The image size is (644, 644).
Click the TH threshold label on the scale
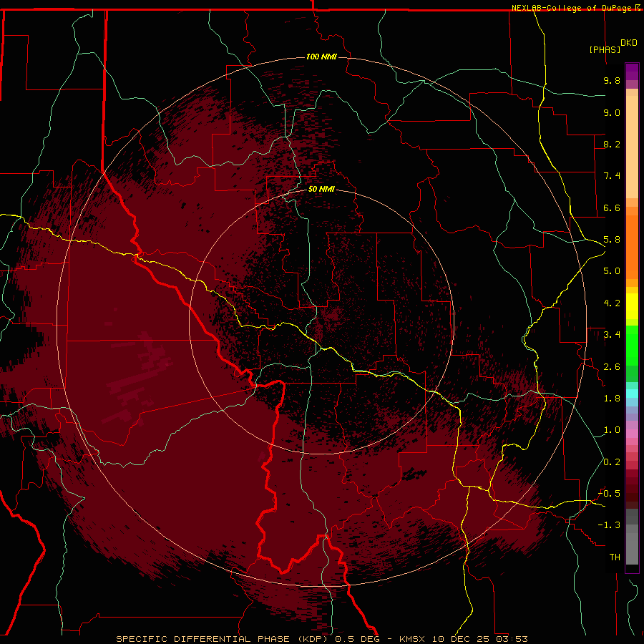(x=615, y=557)
